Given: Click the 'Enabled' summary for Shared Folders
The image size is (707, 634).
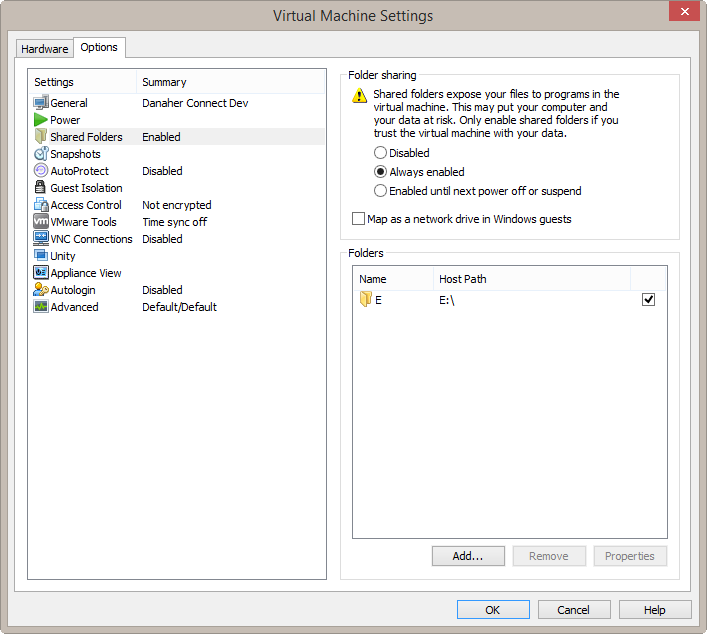Looking at the screenshot, I should (x=161, y=137).
